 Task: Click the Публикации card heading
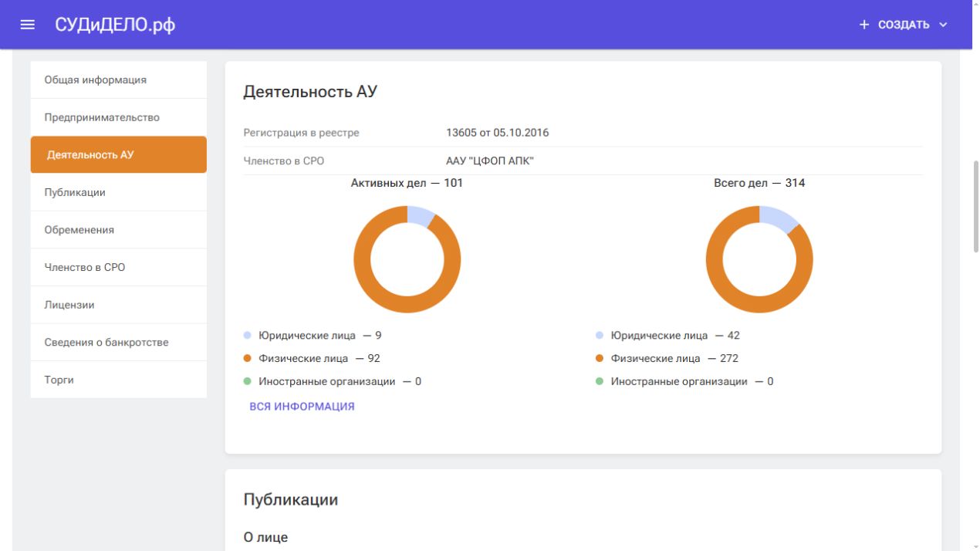pyautogui.click(x=291, y=499)
